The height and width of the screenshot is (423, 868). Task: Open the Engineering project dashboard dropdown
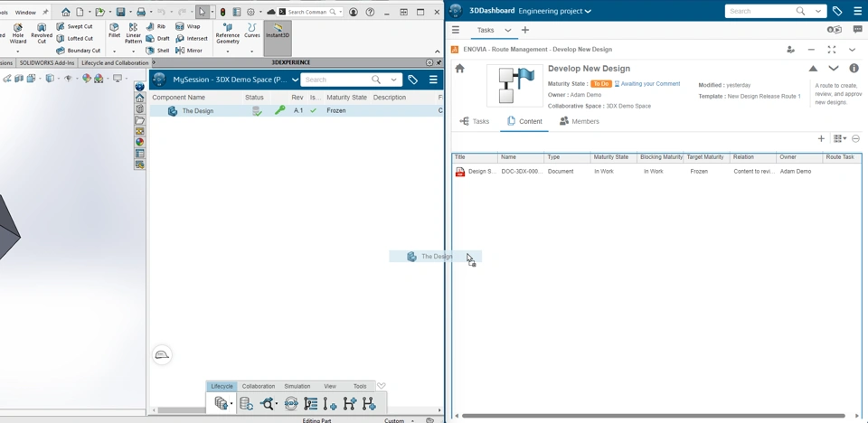point(588,11)
